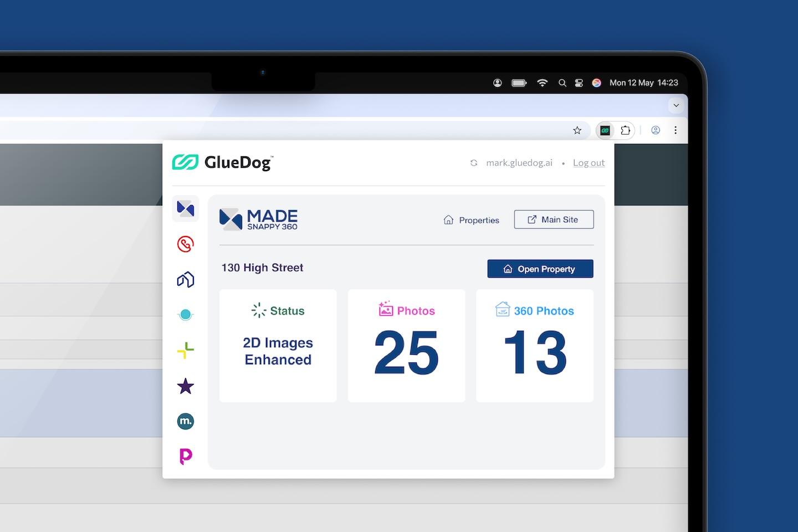Click the refresh icon beside mark.gluedog.ai
The image size is (798, 532).
coord(474,163)
